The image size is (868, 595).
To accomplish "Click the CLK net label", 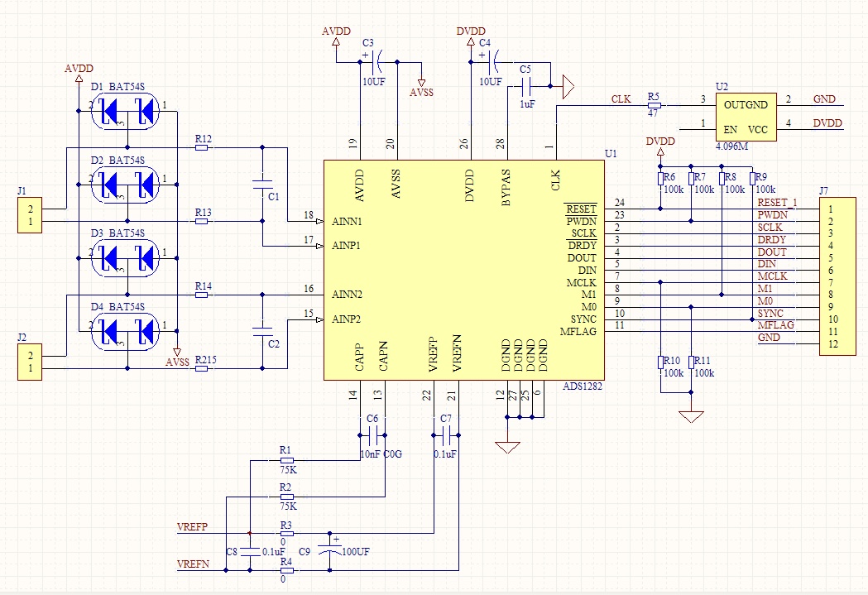I will pos(621,98).
